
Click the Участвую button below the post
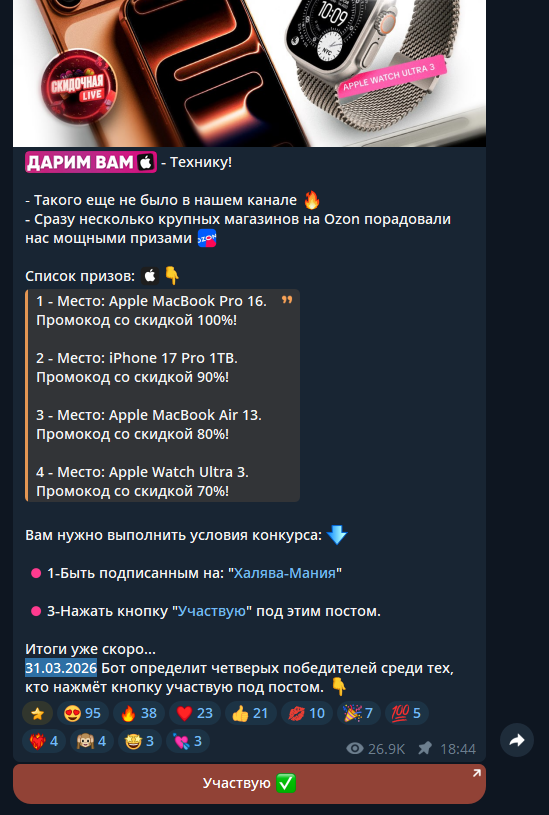pyautogui.click(x=250, y=784)
